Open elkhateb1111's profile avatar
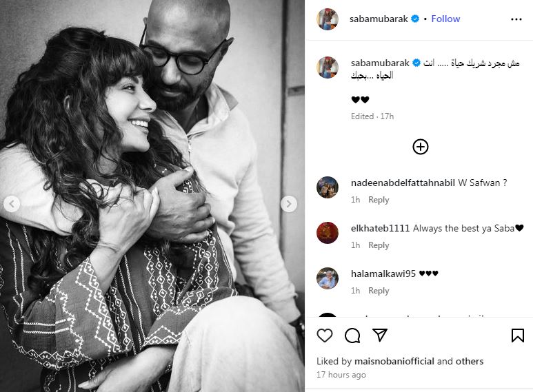Image resolution: width=533 pixels, height=392 pixels. 328,233
